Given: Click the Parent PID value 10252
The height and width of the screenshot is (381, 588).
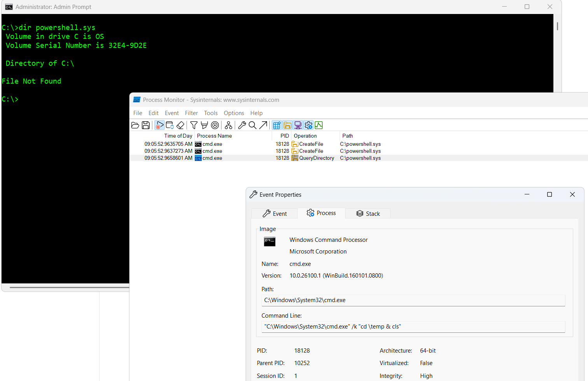Looking at the screenshot, I should 302,363.
